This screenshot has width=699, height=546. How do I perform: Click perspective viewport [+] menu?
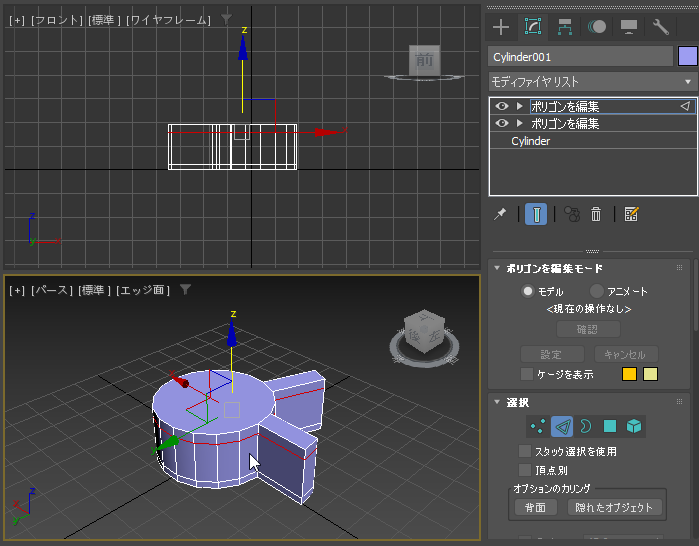[x=17, y=291]
